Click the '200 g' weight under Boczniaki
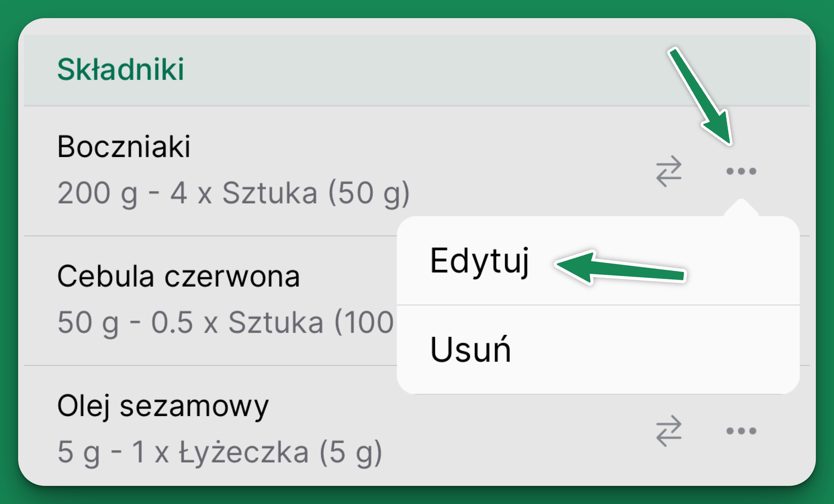The image size is (834, 504). [97, 193]
